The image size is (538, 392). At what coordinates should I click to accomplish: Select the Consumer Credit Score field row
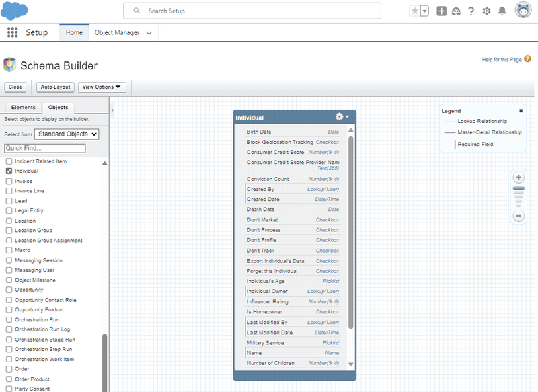(293, 152)
